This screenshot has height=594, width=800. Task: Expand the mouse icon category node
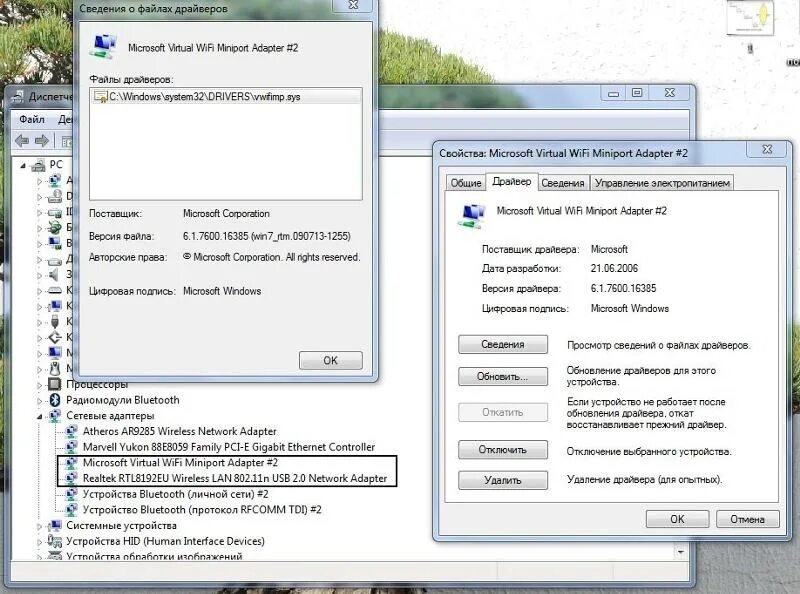(x=39, y=369)
